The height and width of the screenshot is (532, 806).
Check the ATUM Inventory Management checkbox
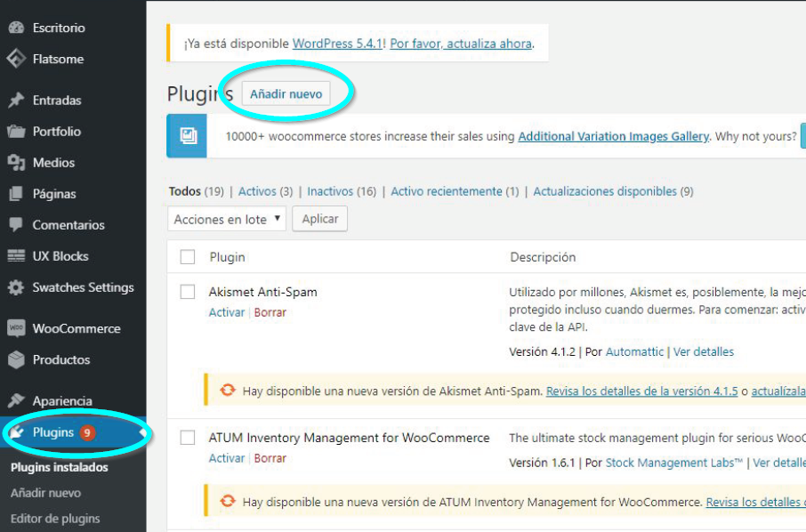[x=188, y=438]
